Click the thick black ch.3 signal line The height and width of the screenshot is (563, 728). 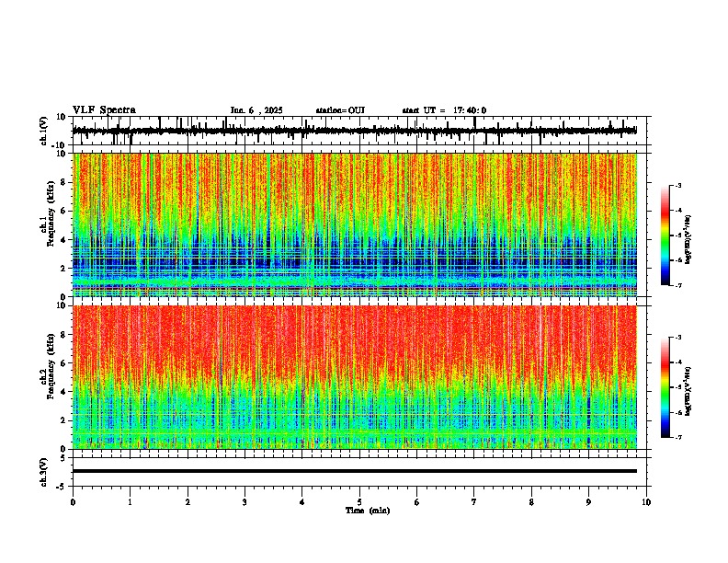pos(355,471)
